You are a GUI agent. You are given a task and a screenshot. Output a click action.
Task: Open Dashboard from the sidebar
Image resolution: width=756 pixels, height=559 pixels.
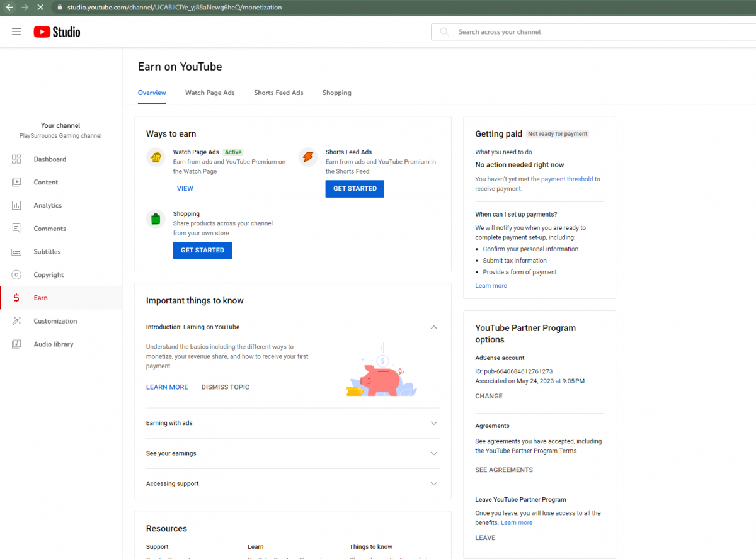click(50, 159)
